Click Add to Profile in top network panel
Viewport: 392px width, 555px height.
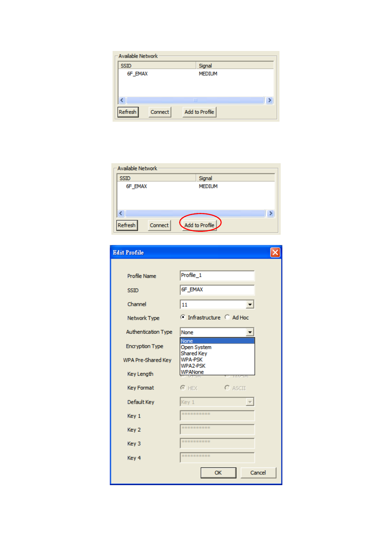pyautogui.click(x=199, y=112)
